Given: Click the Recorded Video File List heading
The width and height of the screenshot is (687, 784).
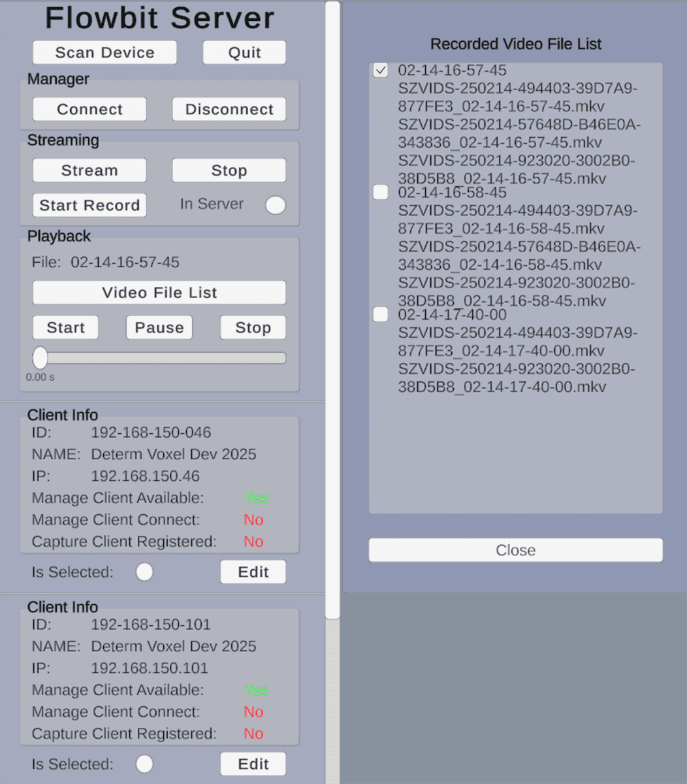Looking at the screenshot, I should [516, 44].
